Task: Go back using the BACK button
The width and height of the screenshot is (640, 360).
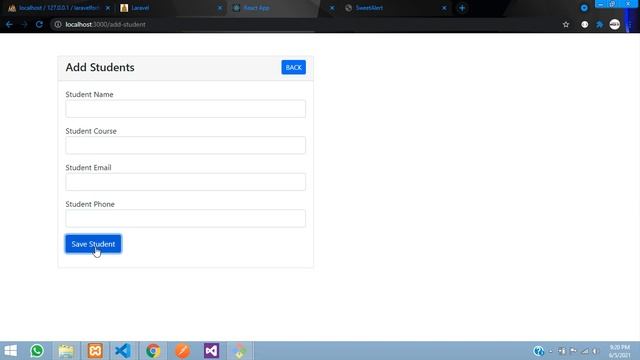Action: click(293, 67)
